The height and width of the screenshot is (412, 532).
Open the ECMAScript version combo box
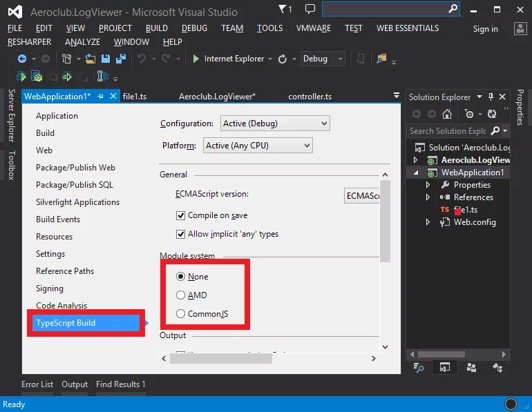(x=361, y=196)
